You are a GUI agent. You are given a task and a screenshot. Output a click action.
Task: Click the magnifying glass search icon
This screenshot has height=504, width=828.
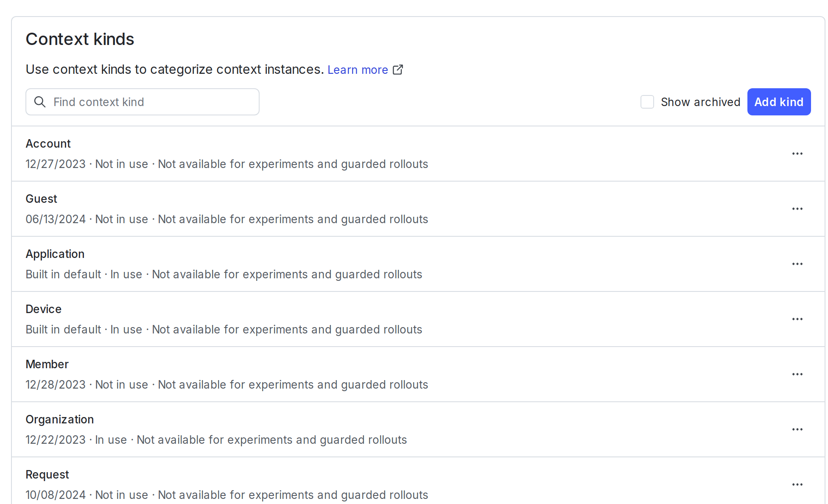pyautogui.click(x=40, y=102)
